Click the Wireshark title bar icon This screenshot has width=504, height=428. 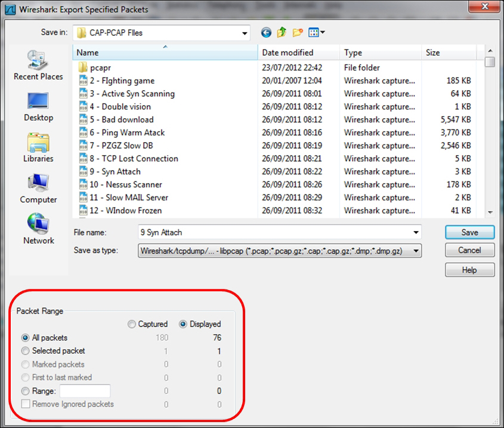click(x=10, y=10)
